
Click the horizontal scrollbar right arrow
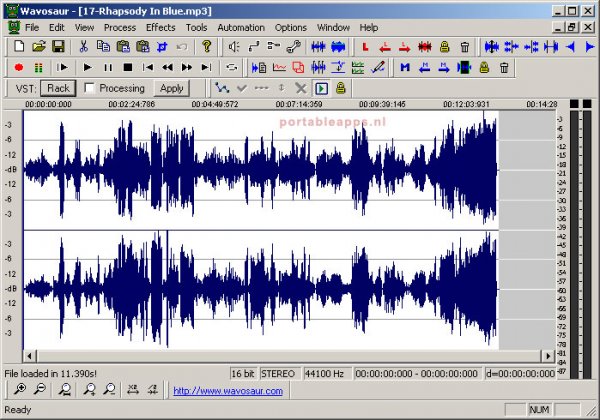[x=548, y=355]
